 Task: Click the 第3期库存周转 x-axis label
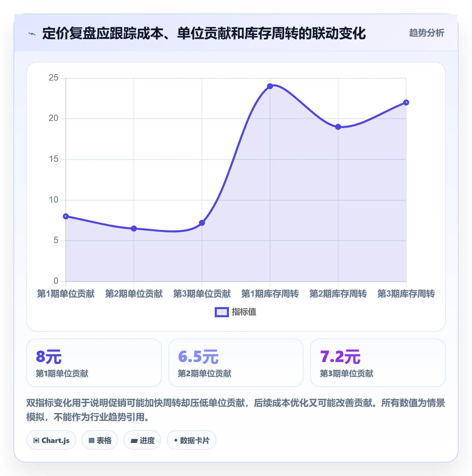406,294
